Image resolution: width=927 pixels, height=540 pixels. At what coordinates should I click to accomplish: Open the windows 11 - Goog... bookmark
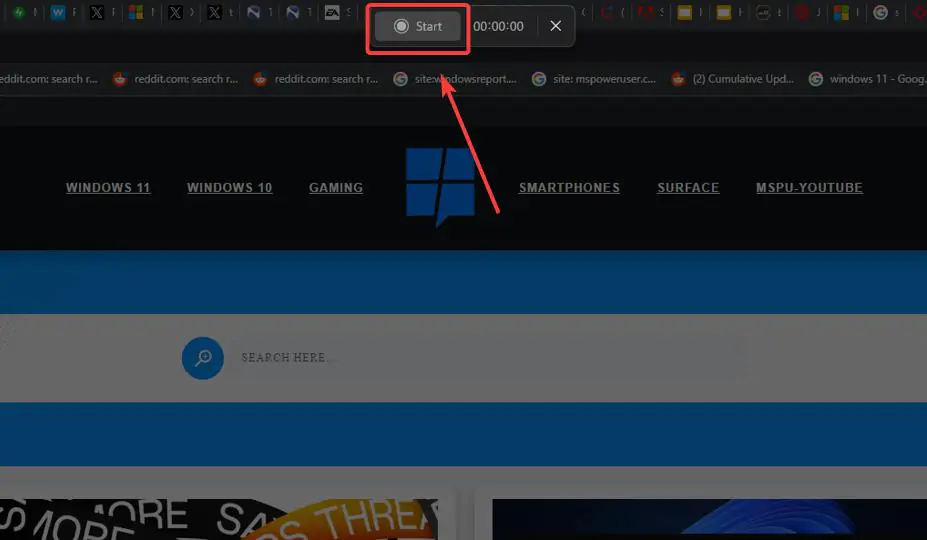(868, 79)
